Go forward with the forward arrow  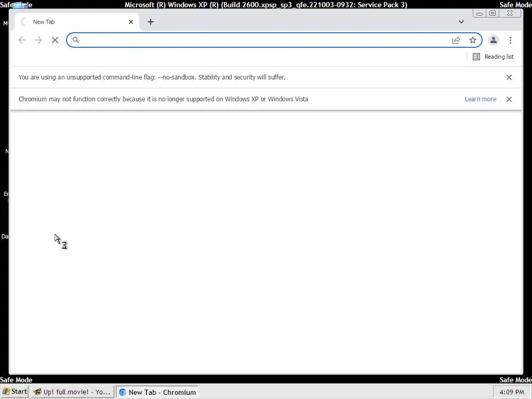[x=38, y=40]
